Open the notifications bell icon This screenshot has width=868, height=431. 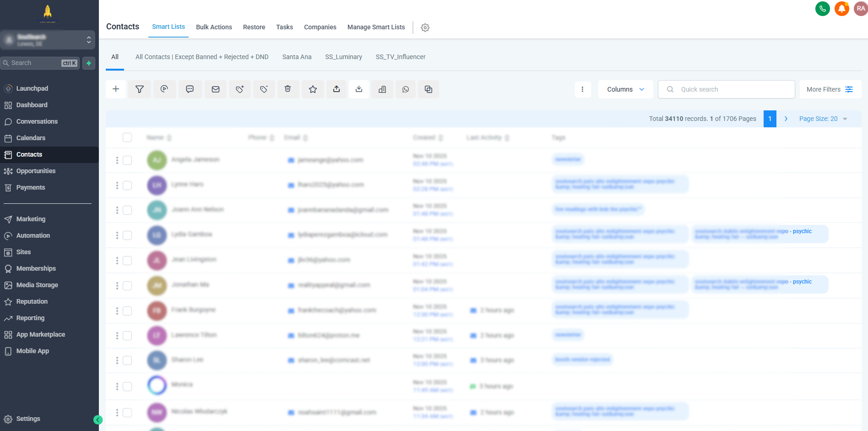841,9
